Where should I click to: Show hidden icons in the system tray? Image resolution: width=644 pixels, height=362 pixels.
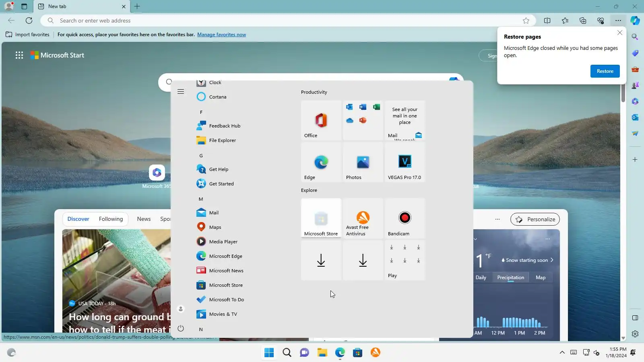click(x=562, y=353)
